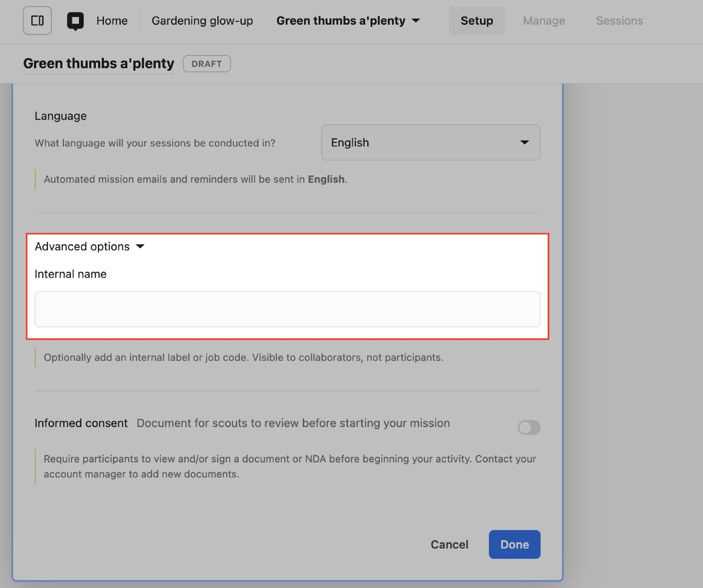Click the caret after the mission breadcrumb name

416,21
